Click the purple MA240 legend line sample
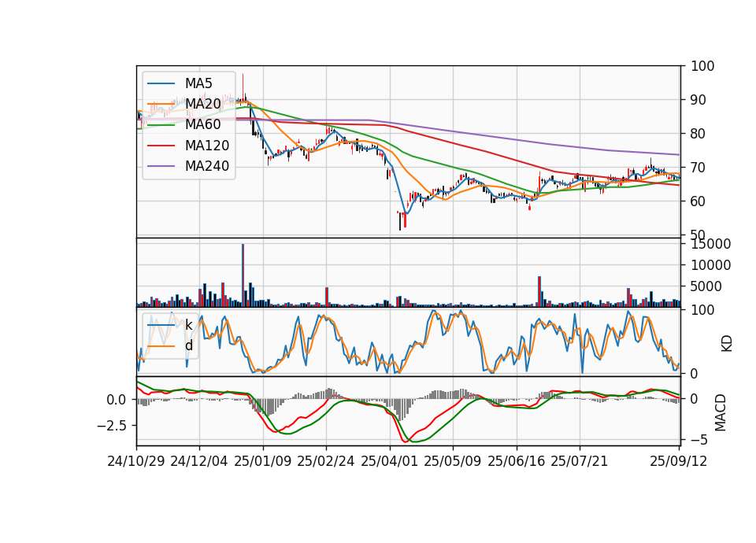This screenshot has height=543, width=756. pos(161,166)
